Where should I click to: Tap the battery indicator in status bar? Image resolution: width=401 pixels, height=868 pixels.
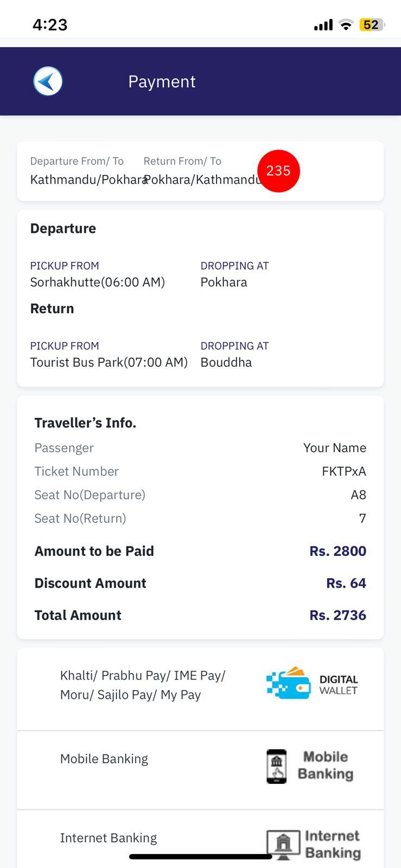tap(372, 25)
